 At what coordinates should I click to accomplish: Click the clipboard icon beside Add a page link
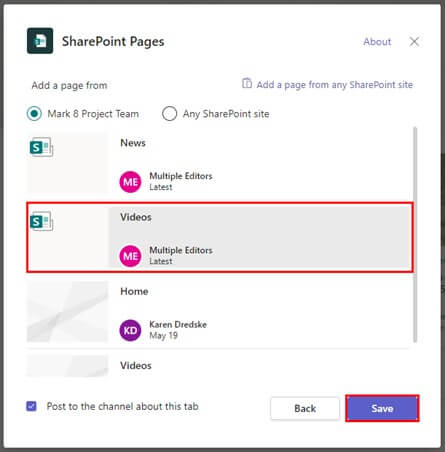coord(247,83)
